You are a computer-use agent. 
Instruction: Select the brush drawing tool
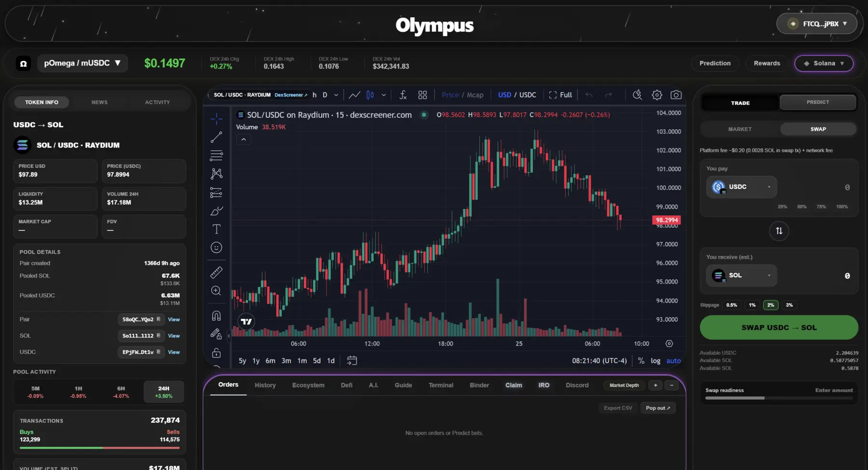click(216, 211)
